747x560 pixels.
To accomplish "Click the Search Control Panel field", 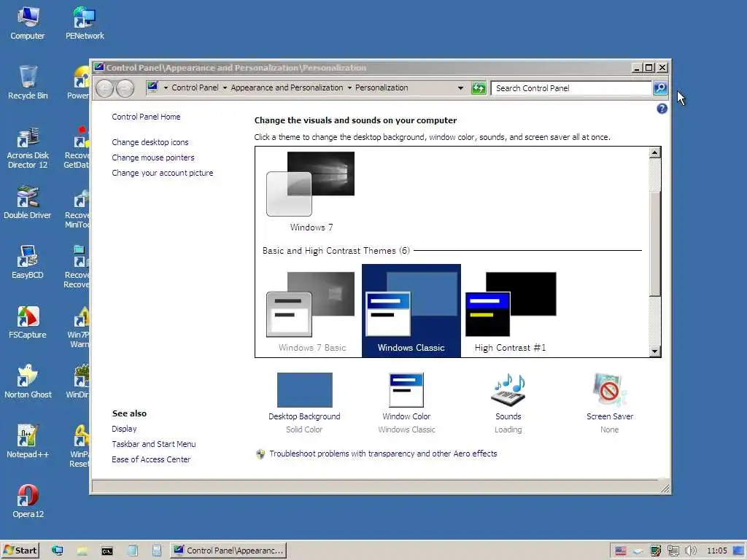I will (x=571, y=88).
